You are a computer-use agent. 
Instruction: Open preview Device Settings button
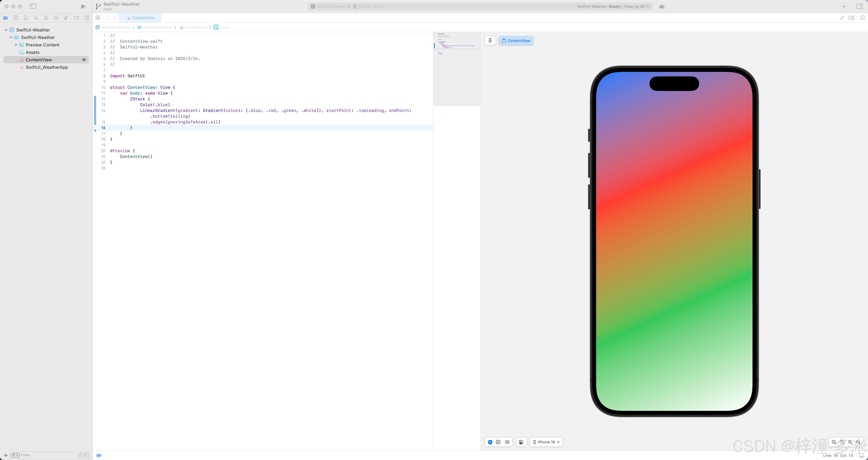pyautogui.click(x=521, y=442)
